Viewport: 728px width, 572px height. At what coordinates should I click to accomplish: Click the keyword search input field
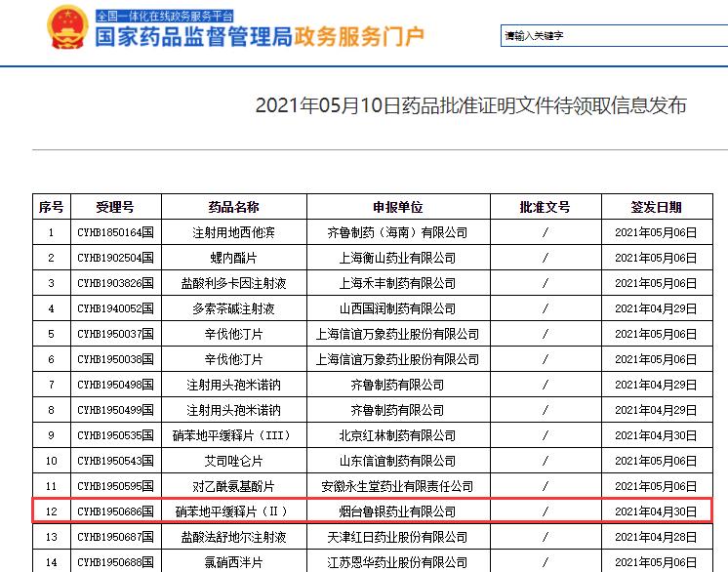click(x=614, y=36)
